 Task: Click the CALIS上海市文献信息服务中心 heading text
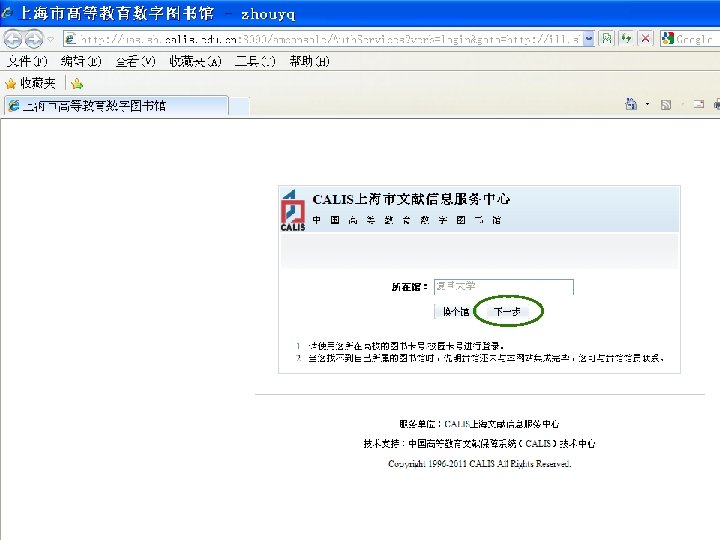click(411, 199)
